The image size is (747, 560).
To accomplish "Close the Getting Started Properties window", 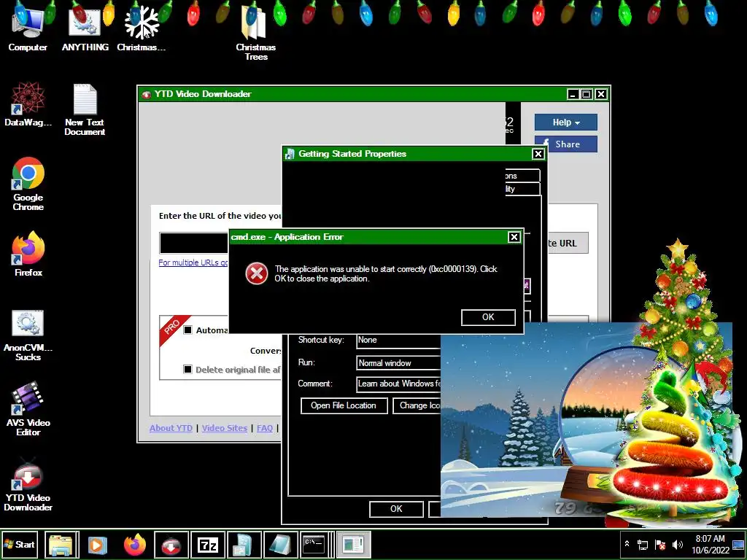I will (x=538, y=154).
